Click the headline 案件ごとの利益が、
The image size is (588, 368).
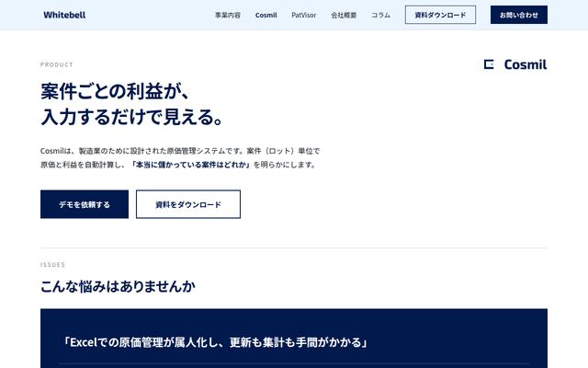click(x=115, y=91)
